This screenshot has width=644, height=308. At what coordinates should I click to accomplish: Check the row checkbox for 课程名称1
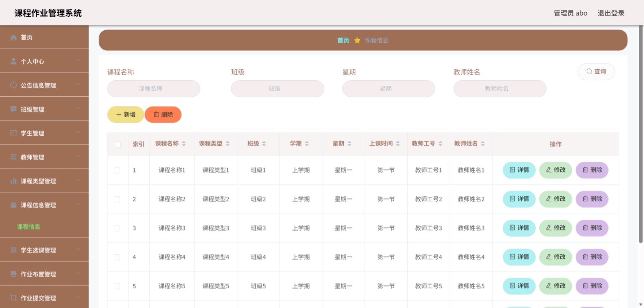pos(117,170)
